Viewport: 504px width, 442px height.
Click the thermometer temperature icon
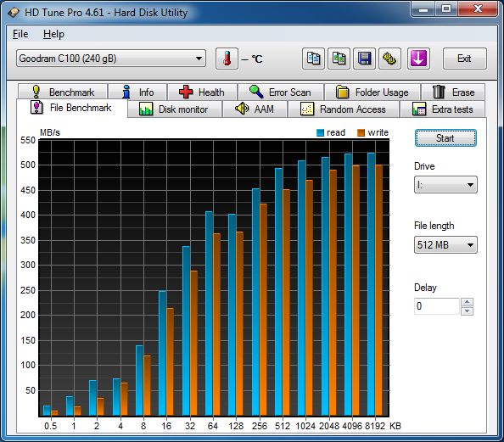(227, 59)
